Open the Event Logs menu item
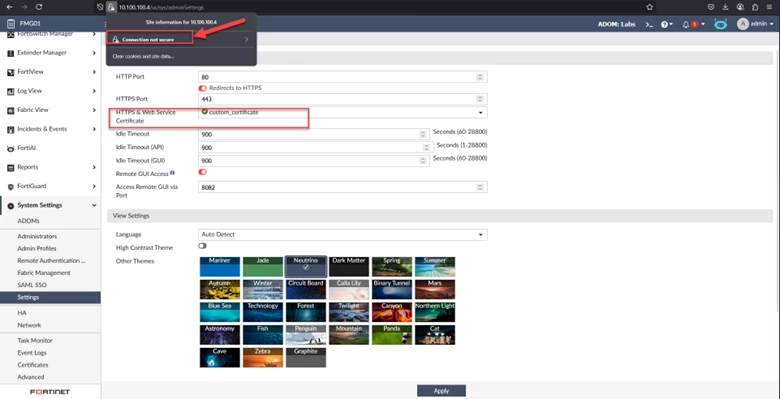Screen dimensions: 780x399 32,353
